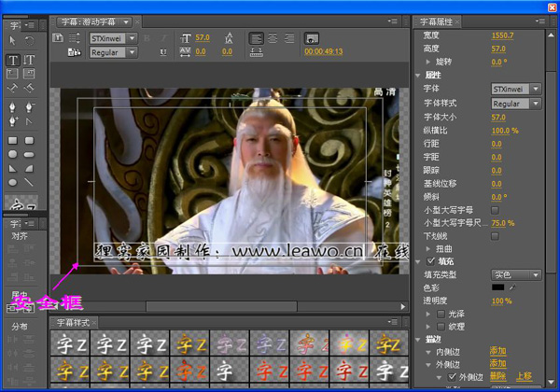Toggle underline in title toolbar
This screenshot has height=392, width=560.
coord(163,52)
